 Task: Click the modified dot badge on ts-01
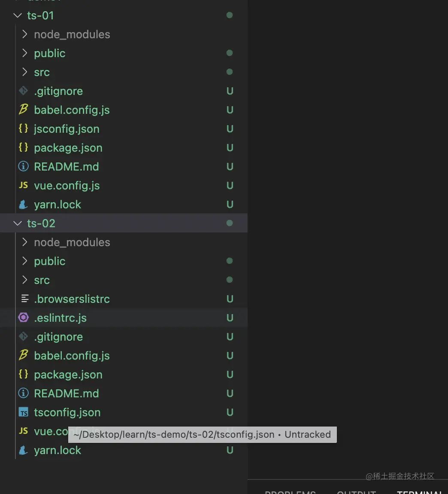pos(230,15)
